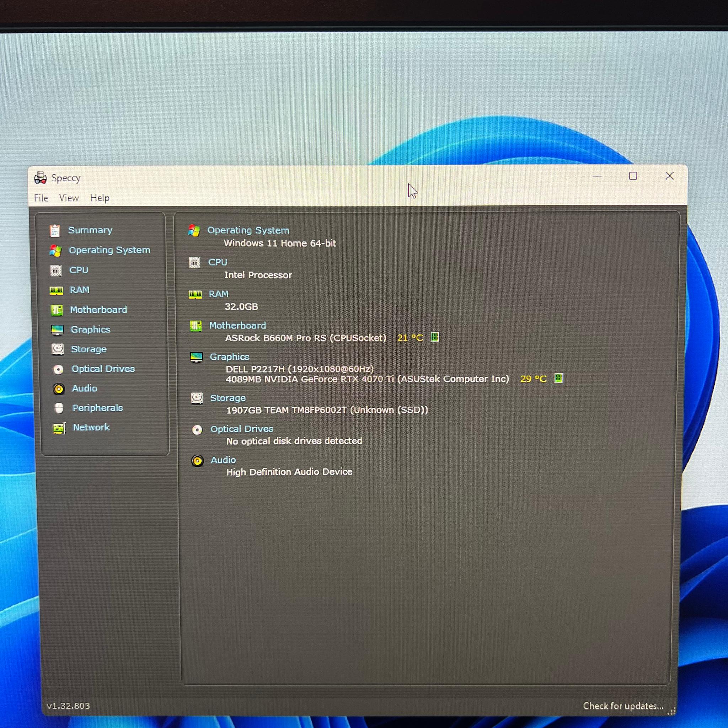Click the Motherboard heading in summary panel

point(237,325)
